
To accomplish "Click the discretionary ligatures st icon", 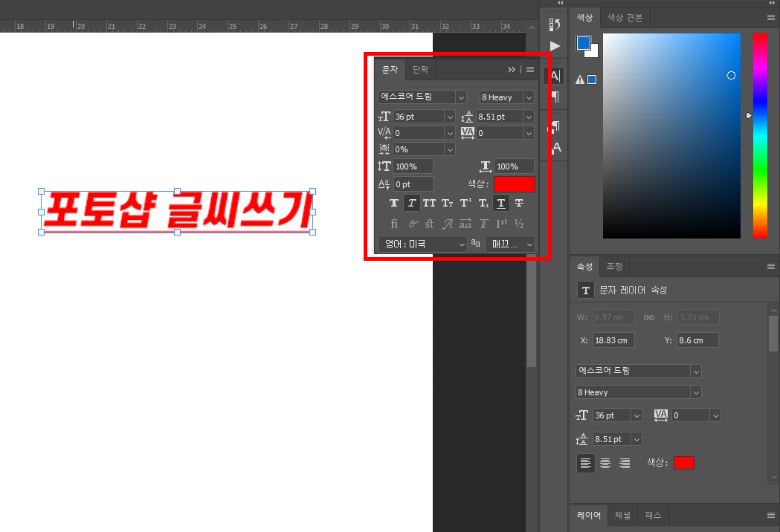I will point(429,224).
